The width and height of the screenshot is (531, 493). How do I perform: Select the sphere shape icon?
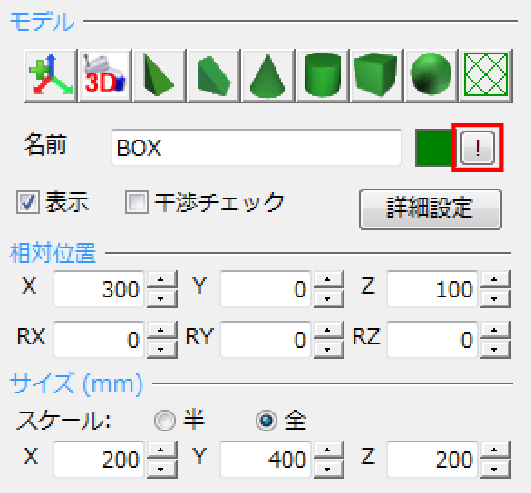[x=431, y=76]
